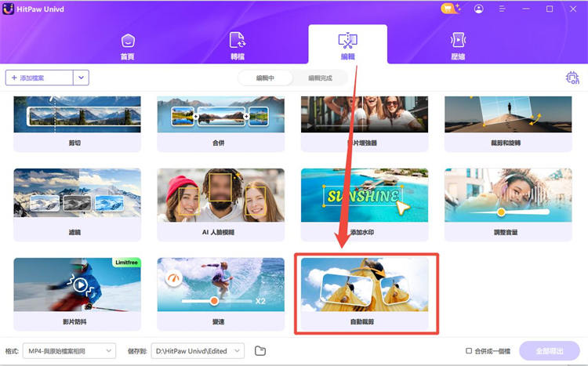
Task: Click the HitPaw Univd logo icon
Action: click(12, 9)
